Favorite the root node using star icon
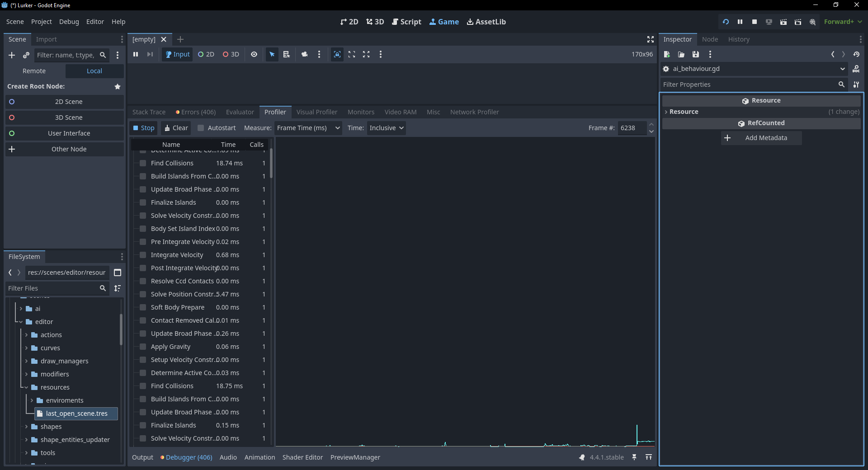Screen dimensions: 868x470 click(x=118, y=86)
